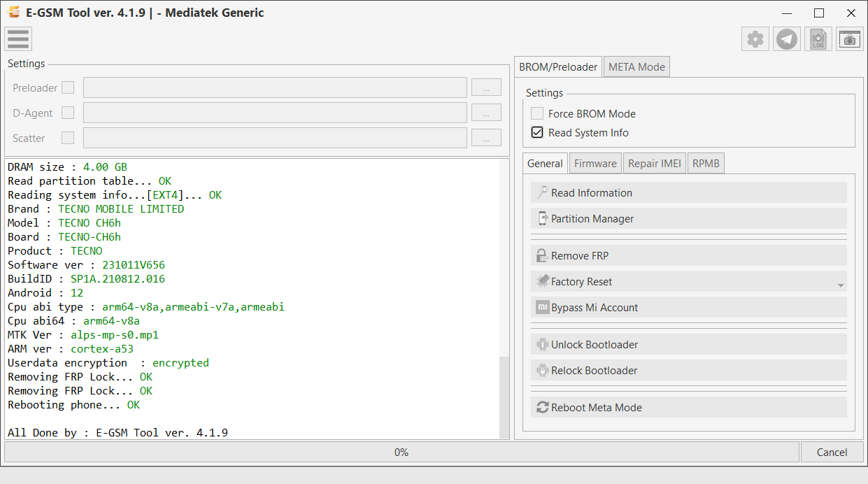Image resolution: width=868 pixels, height=484 pixels.
Task: Click the Read Information button
Action: click(x=689, y=192)
